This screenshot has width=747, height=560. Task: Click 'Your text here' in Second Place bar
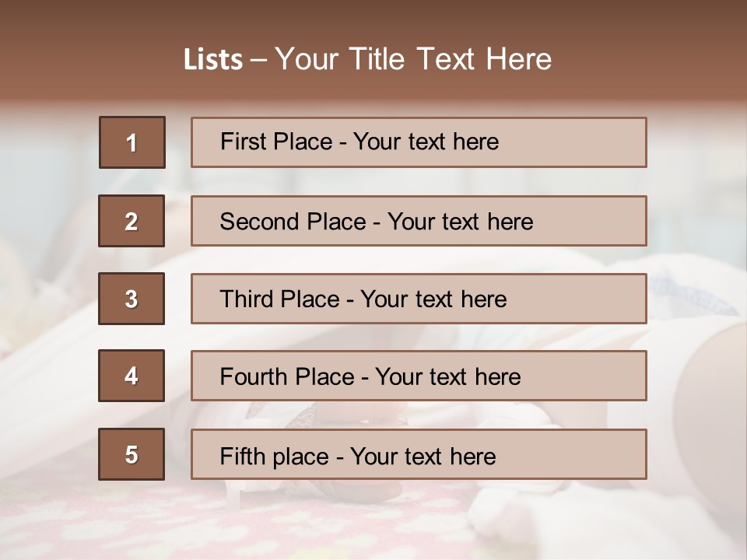[460, 222]
